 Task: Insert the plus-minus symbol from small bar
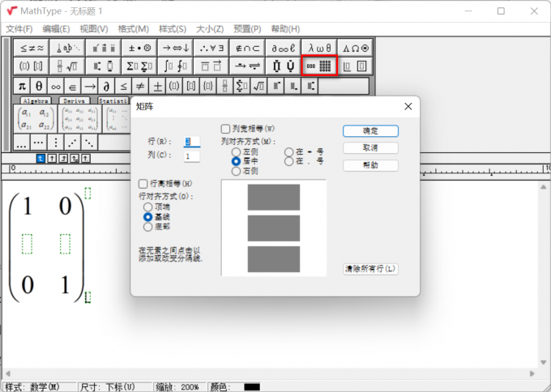click(x=157, y=86)
